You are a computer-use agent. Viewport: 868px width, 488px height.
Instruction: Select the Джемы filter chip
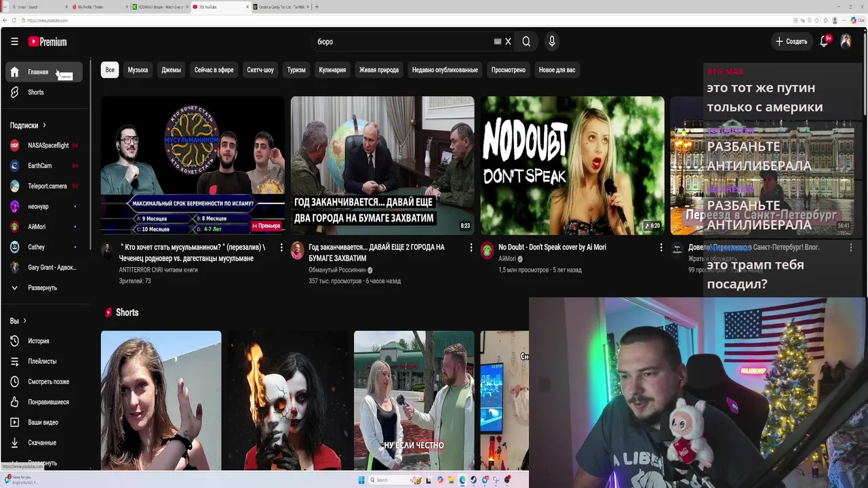pyautogui.click(x=171, y=70)
